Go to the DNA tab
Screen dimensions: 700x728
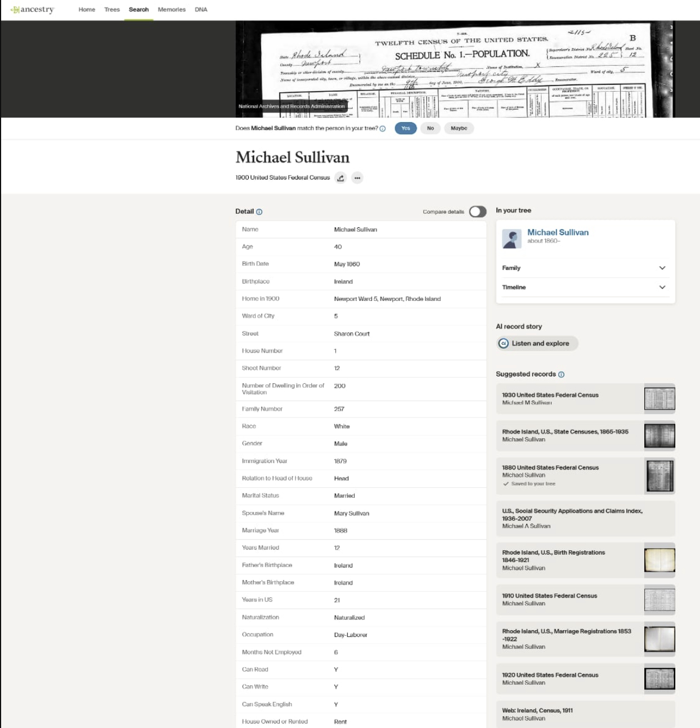pos(201,10)
